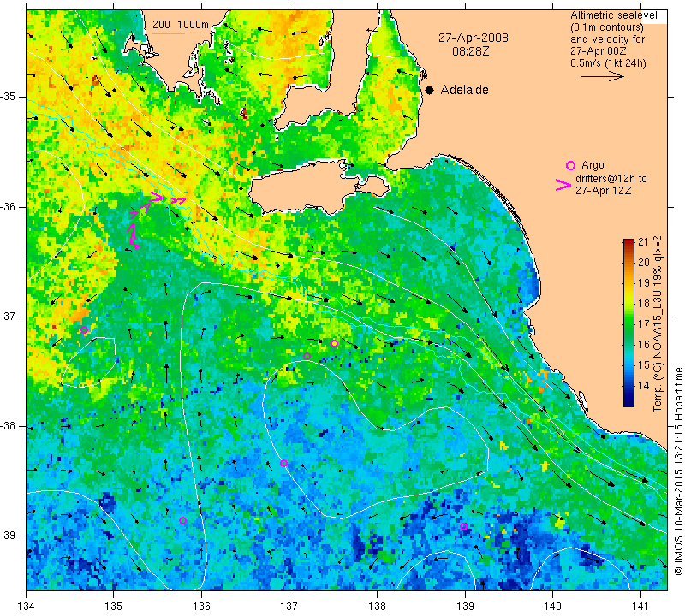Click the '27-Apr 12Z' drifter legend text

pyautogui.click(x=604, y=190)
